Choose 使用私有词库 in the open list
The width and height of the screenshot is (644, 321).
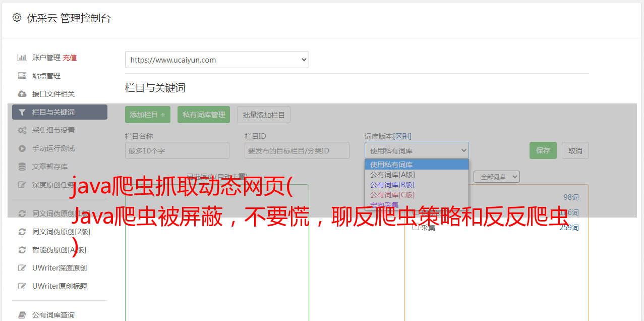click(x=417, y=165)
